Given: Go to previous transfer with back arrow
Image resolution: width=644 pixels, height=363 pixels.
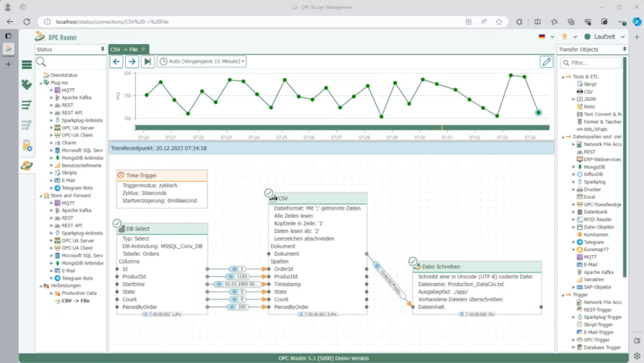Looking at the screenshot, I should (116, 62).
